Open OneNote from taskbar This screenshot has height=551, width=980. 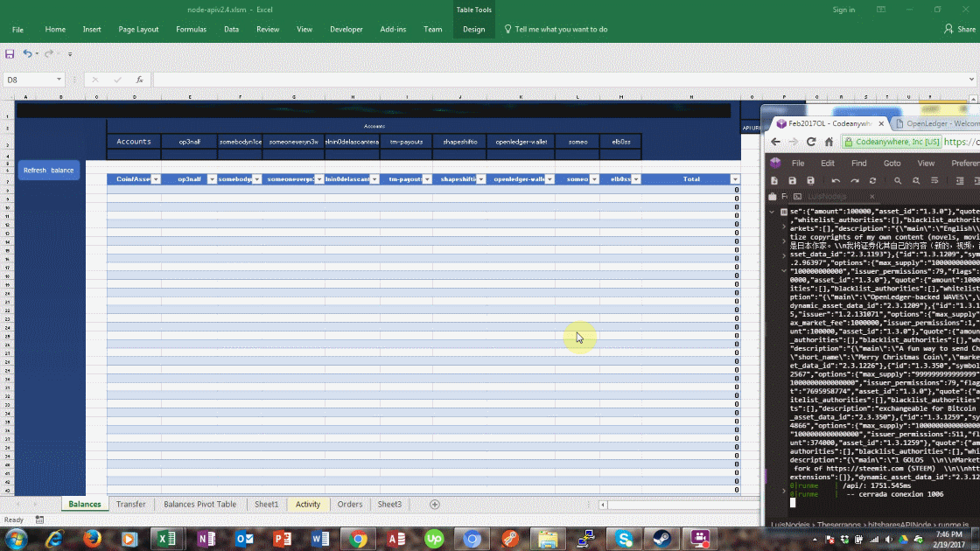pyautogui.click(x=206, y=539)
